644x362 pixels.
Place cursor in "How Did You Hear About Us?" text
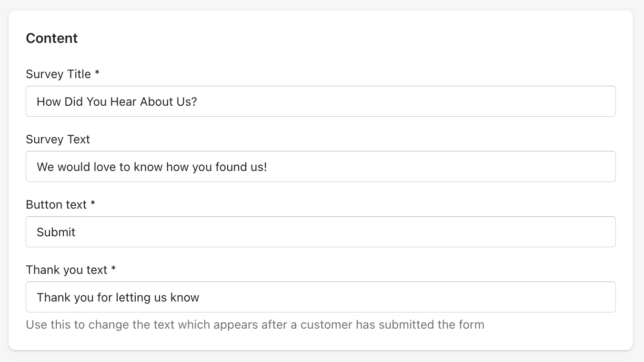(117, 101)
